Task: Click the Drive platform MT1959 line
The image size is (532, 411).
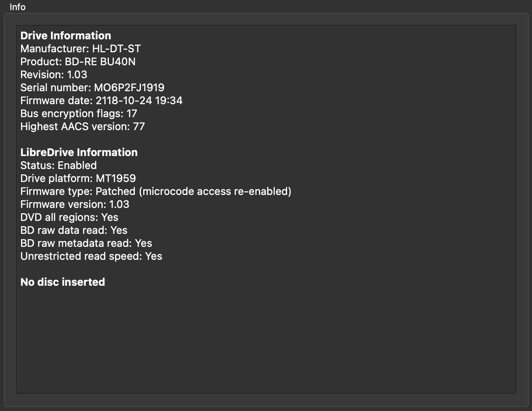Action: coord(78,178)
